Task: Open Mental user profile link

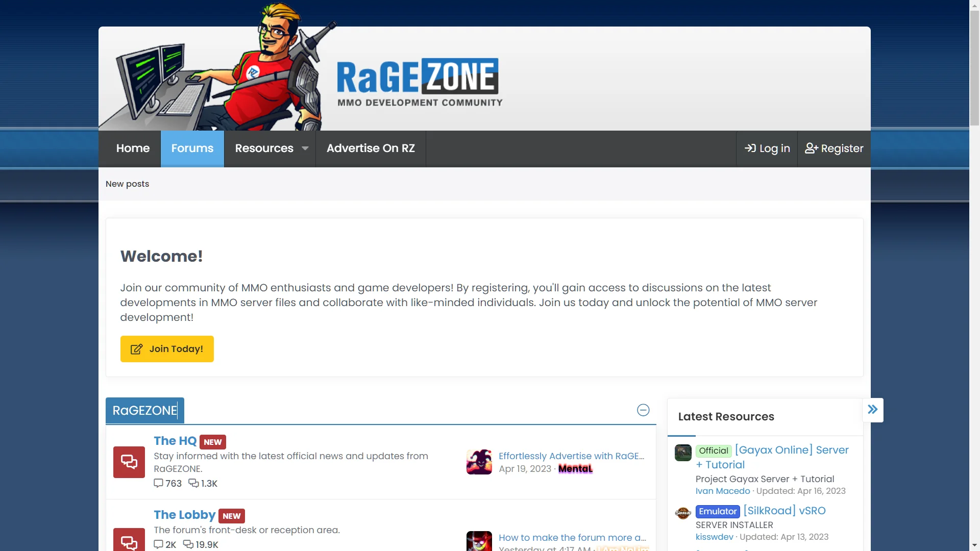Action: (575, 469)
